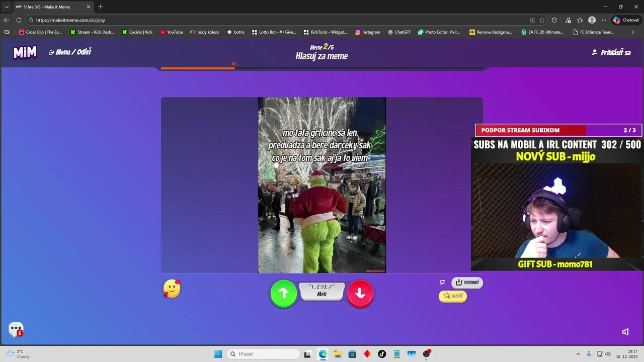Click Prihlásiť sa to log in
The width and height of the screenshot is (644, 362).
[x=611, y=52]
